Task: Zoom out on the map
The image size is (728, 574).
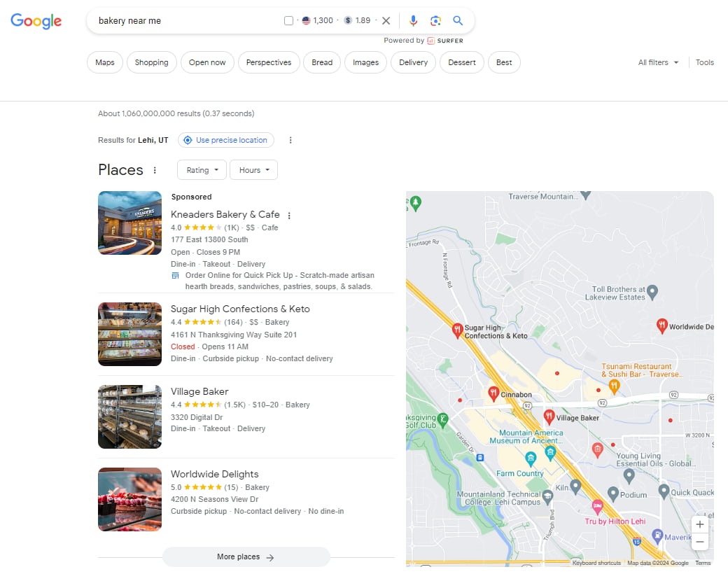Action: coord(701,542)
